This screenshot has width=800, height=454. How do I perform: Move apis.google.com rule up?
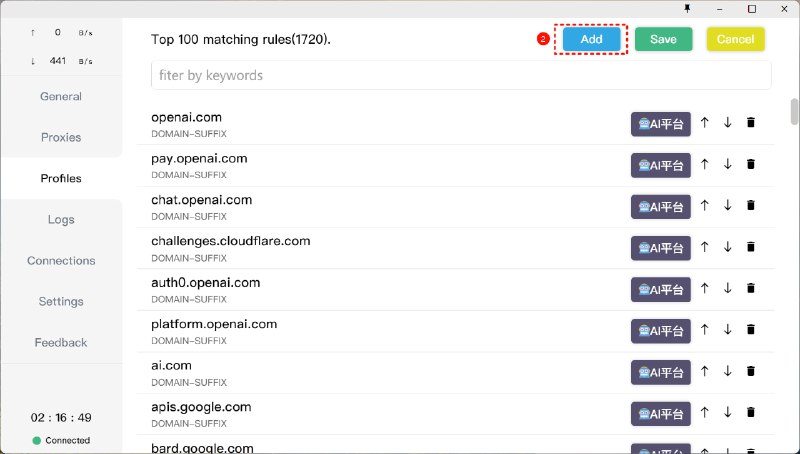(704, 412)
